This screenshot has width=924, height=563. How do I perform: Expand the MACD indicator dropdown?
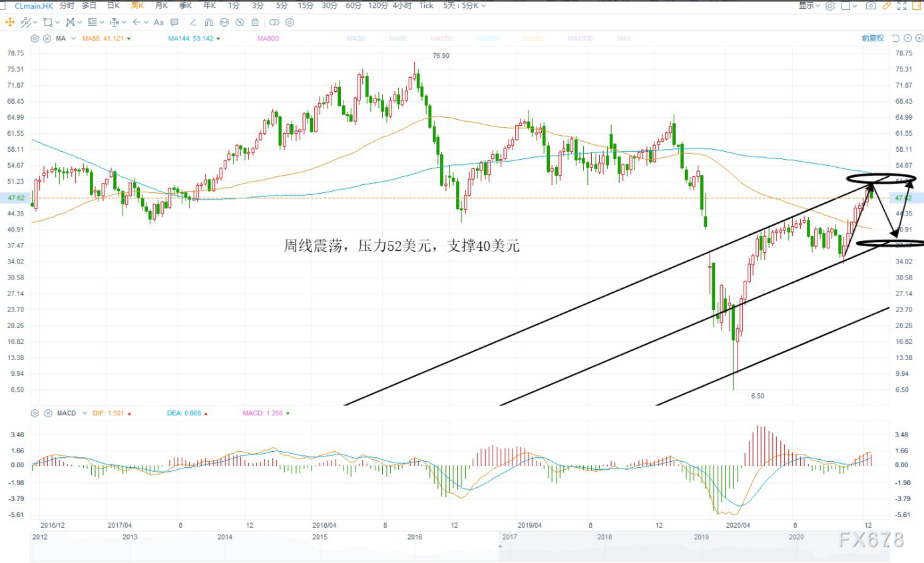84,413
